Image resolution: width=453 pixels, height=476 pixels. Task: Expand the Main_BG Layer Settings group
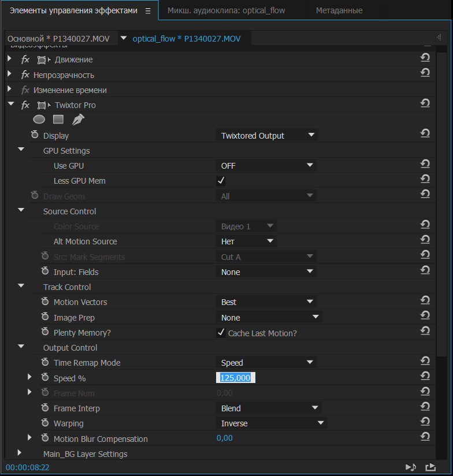pyautogui.click(x=20, y=453)
